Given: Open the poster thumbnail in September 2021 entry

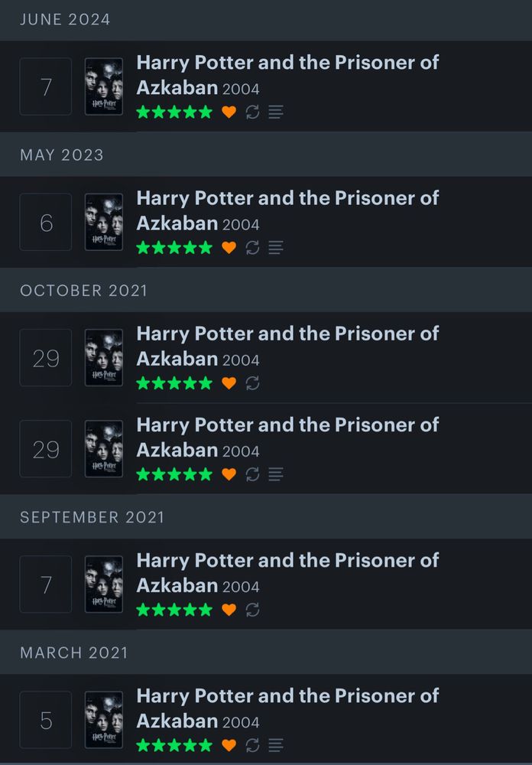Looking at the screenshot, I should [x=104, y=584].
